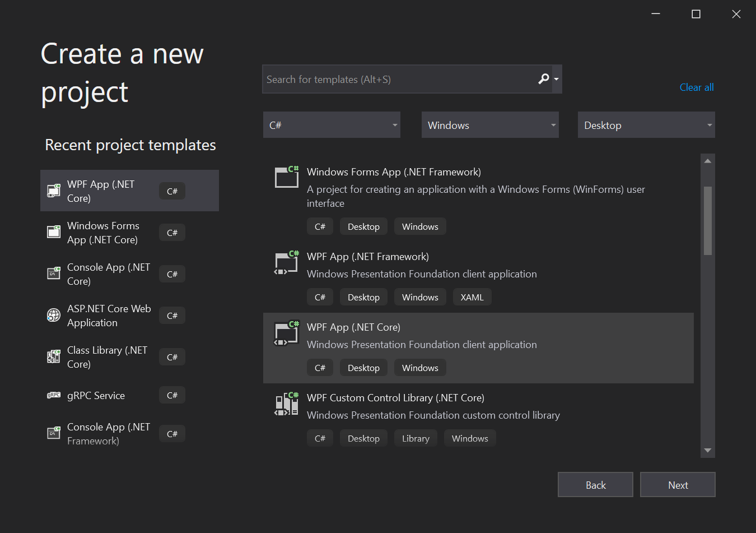Click the Library tag under WPF Custom Control Library
The width and height of the screenshot is (756, 533).
[x=416, y=438]
